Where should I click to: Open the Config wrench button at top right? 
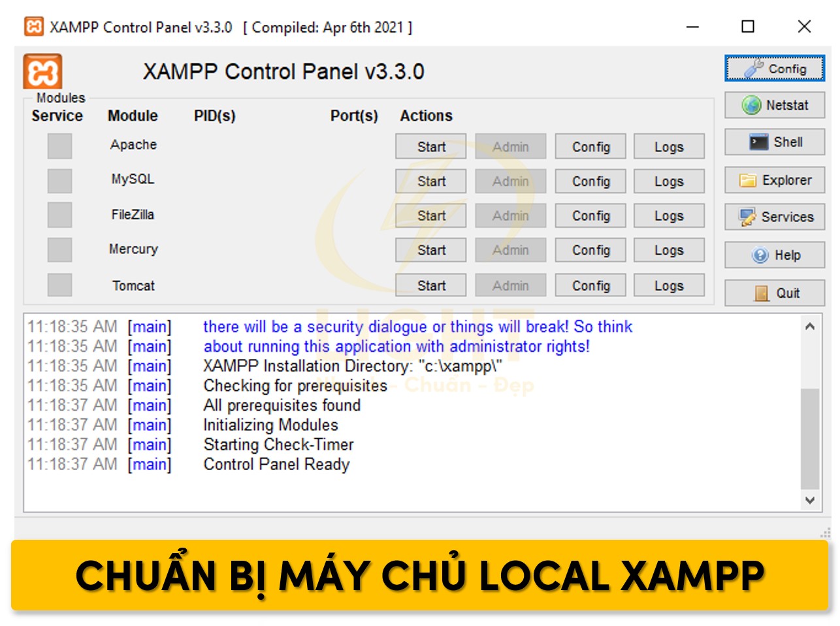point(774,69)
